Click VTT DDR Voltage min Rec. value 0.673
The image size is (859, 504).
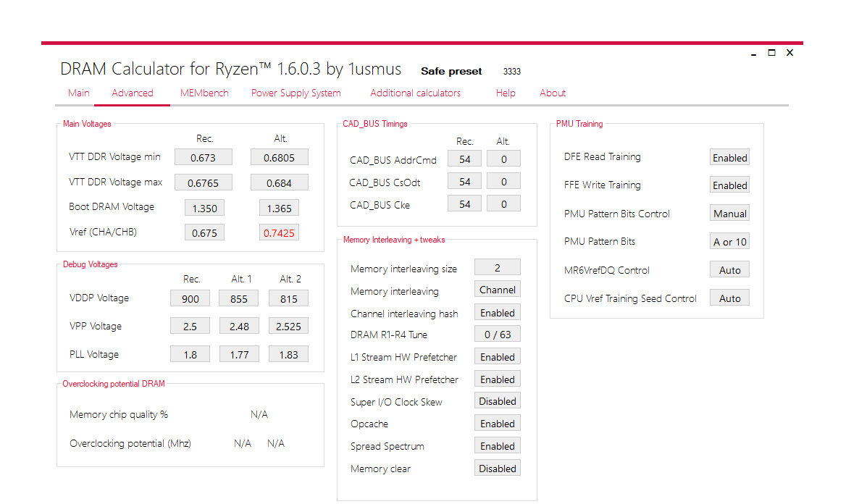204,157
